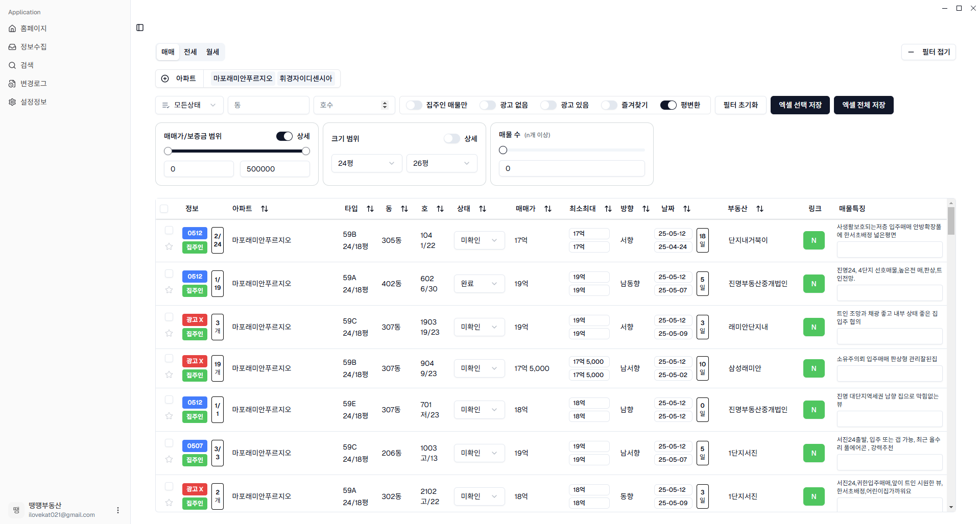Sort the table by 타입 column

coord(370,209)
